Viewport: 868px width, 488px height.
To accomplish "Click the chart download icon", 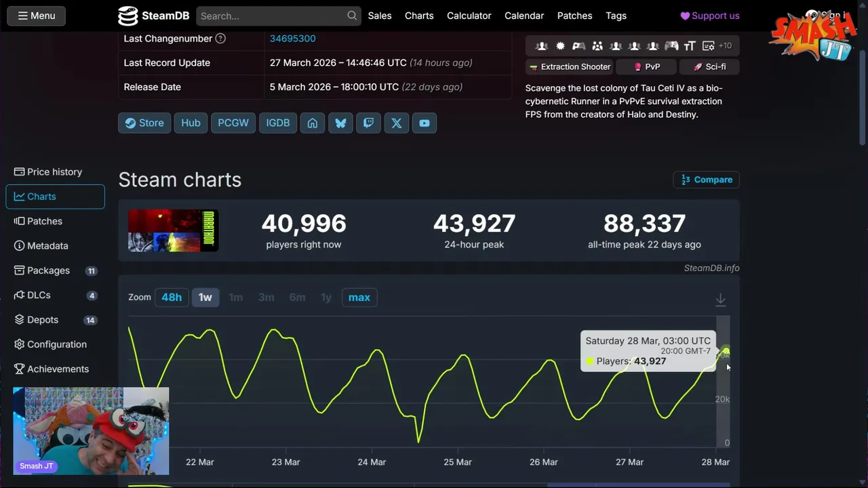I will pos(721,300).
